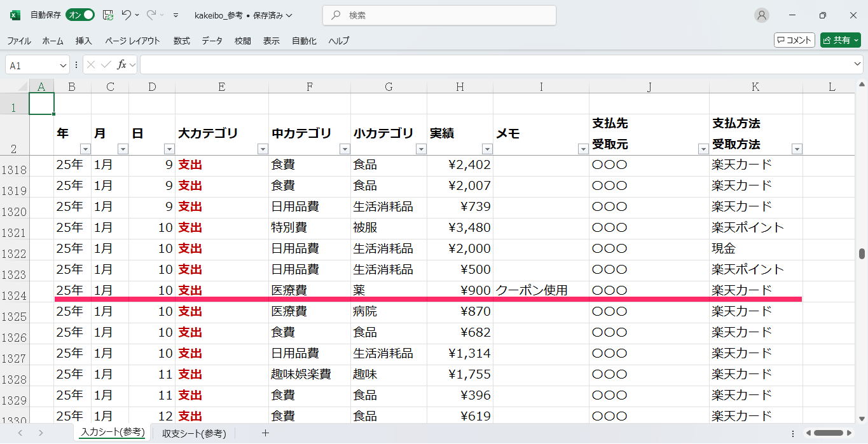Click the undo arrow icon
This screenshot has height=444, width=868.
pos(127,15)
